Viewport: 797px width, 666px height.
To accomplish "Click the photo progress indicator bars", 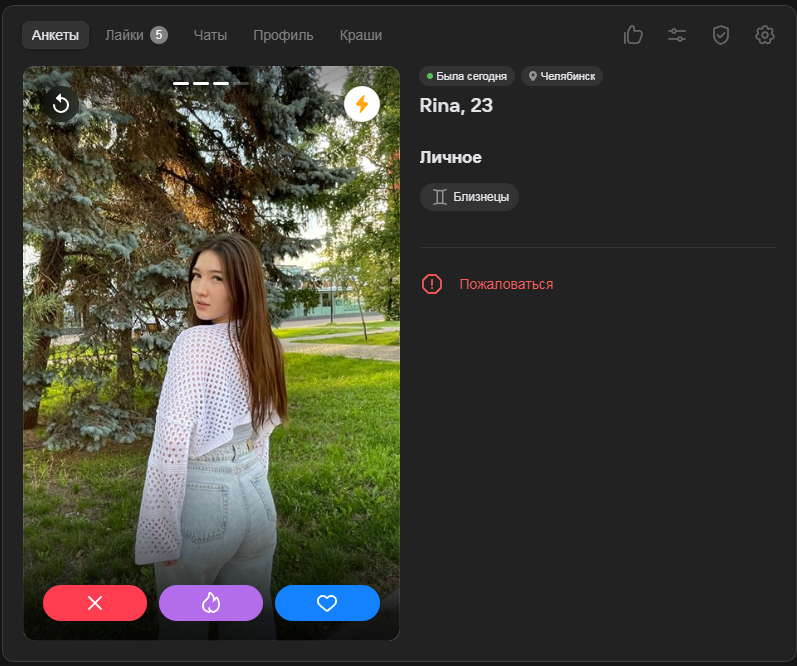I will coord(211,83).
